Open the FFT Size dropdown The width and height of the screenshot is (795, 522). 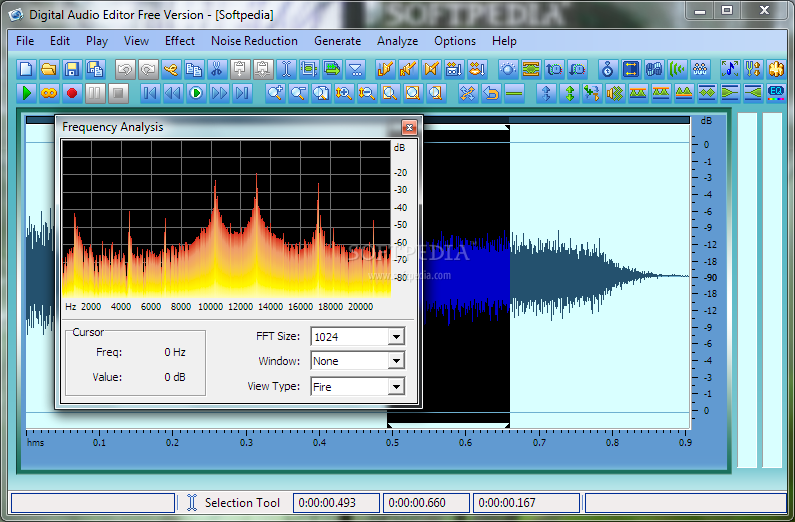pyautogui.click(x=396, y=337)
